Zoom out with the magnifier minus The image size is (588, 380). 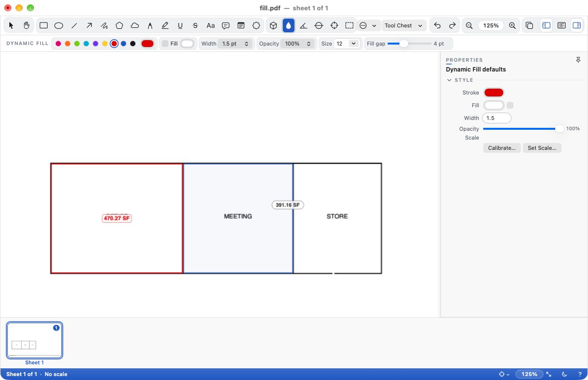[x=469, y=25]
